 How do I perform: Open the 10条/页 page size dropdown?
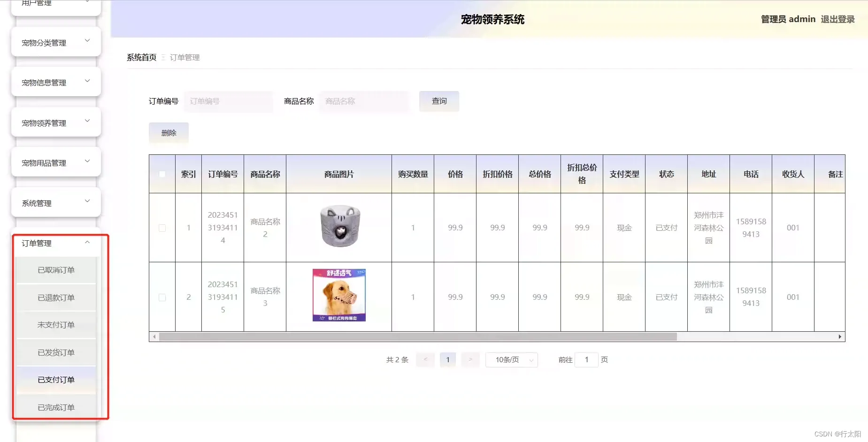coord(512,360)
